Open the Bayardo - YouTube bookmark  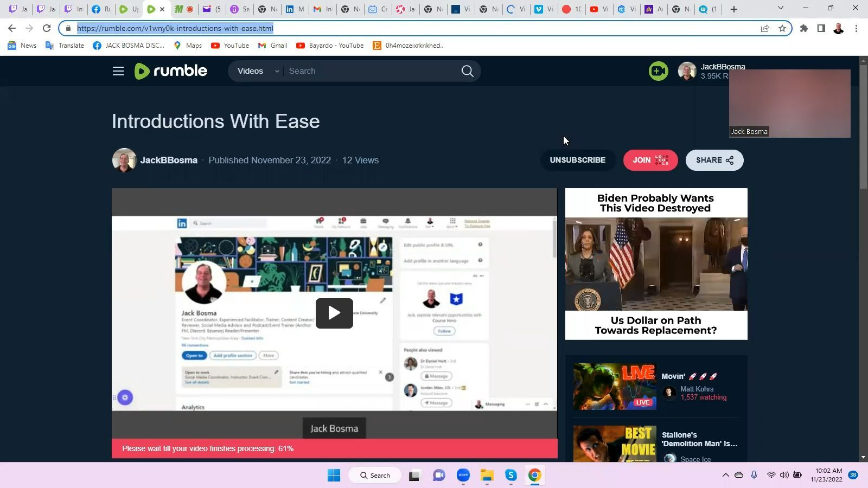(x=330, y=46)
